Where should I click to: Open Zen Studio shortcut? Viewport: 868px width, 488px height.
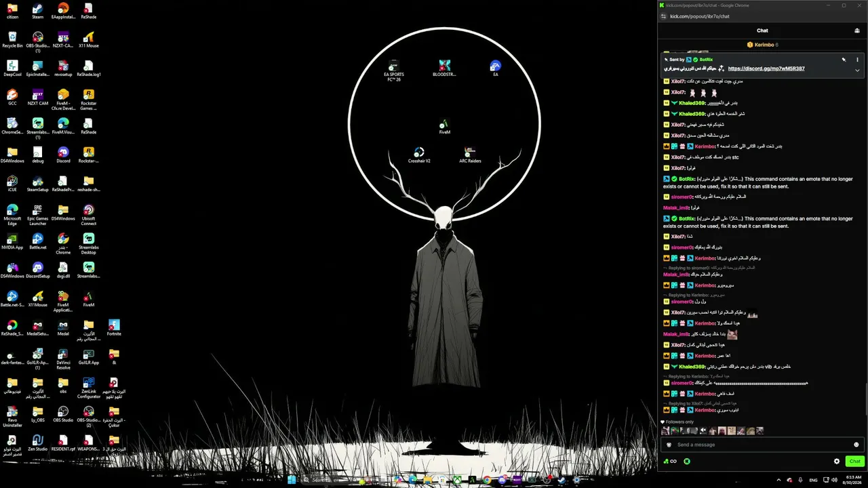click(38, 443)
